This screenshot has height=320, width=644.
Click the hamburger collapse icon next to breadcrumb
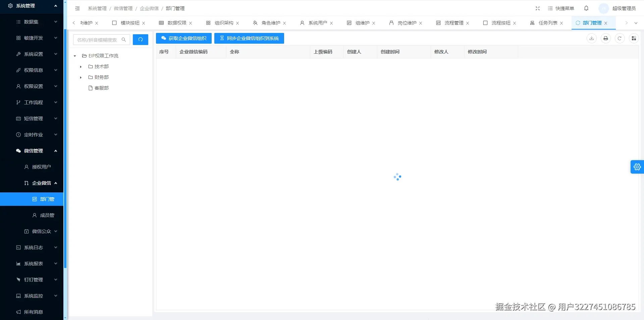[x=77, y=8]
